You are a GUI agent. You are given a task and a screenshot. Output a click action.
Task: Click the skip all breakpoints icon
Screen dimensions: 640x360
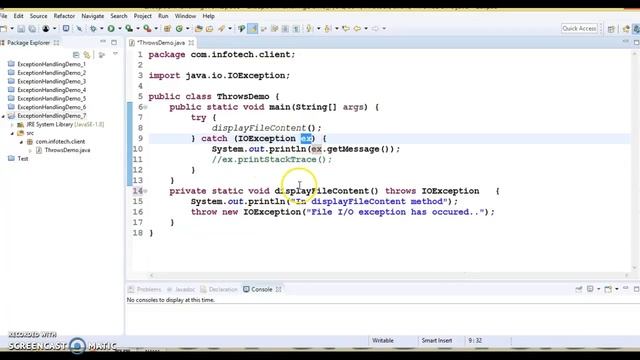point(79,29)
